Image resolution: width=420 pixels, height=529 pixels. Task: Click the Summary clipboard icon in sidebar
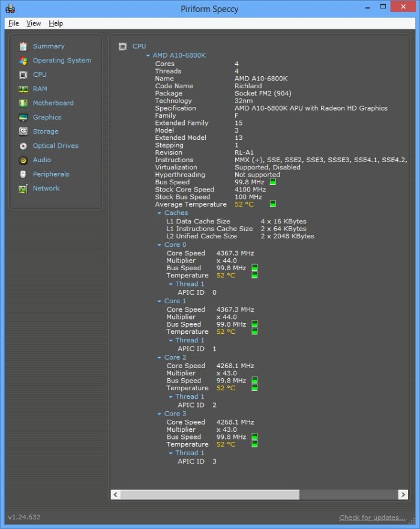tap(23, 46)
